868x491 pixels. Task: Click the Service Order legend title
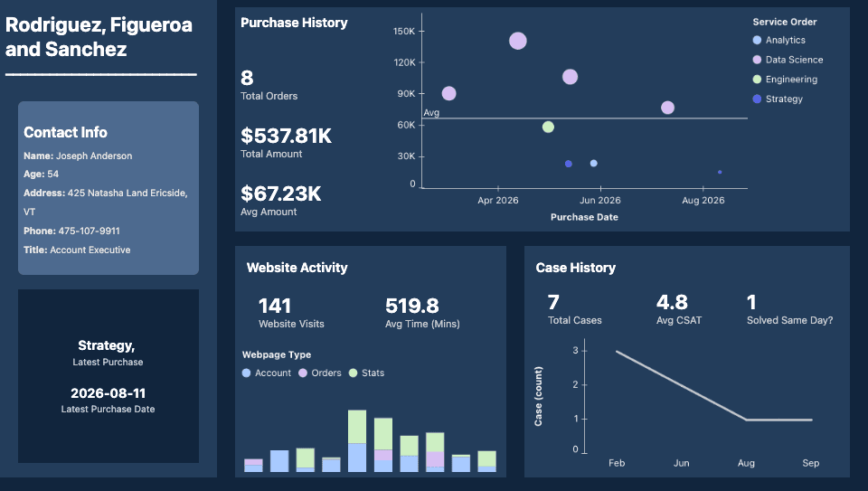pyautogui.click(x=785, y=22)
